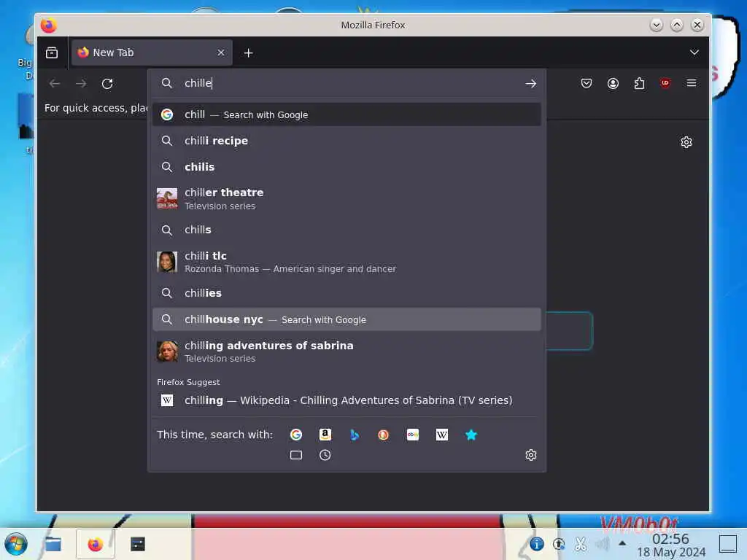This screenshot has width=747, height=560.
Task: Open the file manager from taskbar
Action: pyautogui.click(x=53, y=544)
